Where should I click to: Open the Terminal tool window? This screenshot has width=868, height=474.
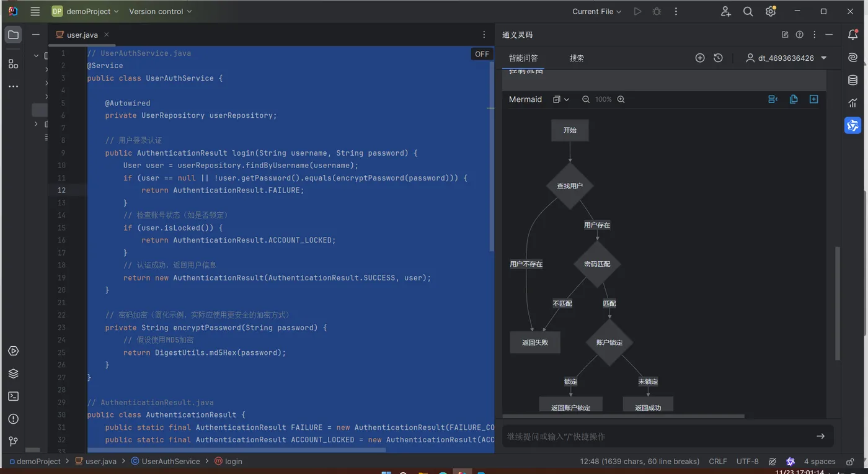pos(13,396)
